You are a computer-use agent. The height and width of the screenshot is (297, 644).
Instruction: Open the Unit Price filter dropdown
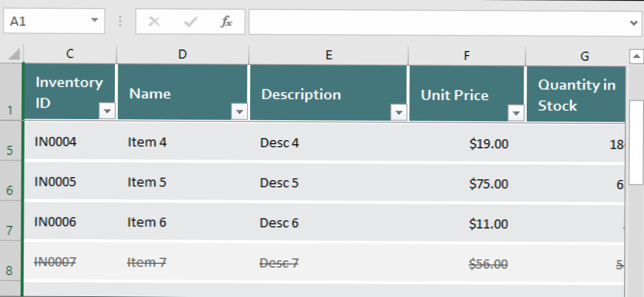tap(515, 113)
